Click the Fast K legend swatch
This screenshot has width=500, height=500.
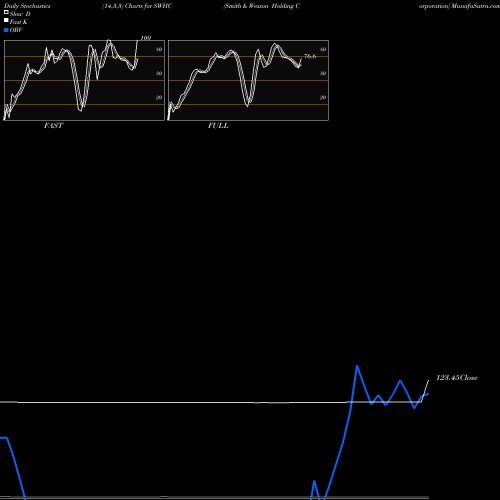(x=6, y=20)
